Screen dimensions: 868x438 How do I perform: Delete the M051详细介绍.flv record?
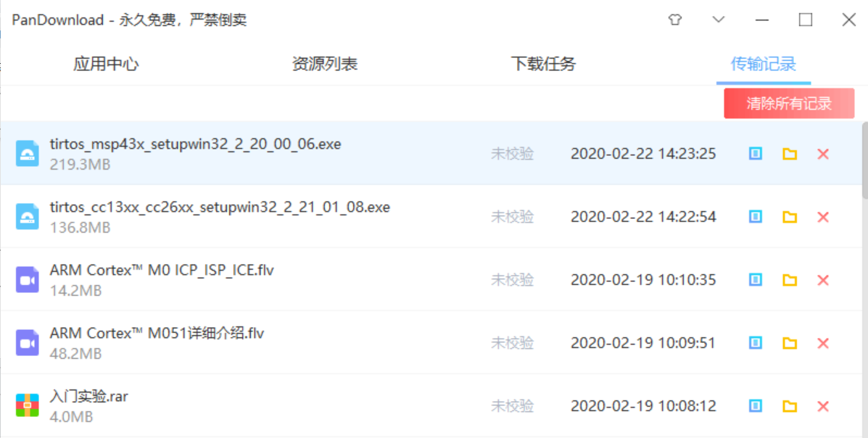tap(823, 343)
